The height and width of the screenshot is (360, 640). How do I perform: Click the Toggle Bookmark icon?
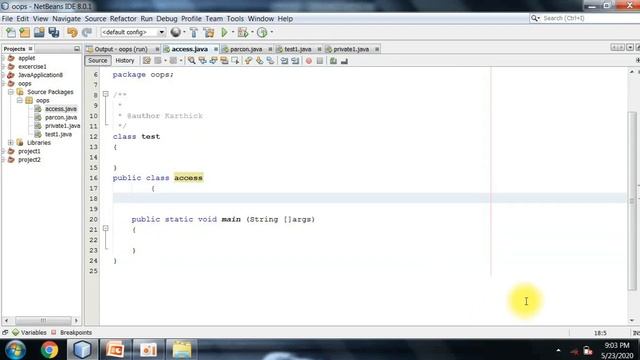pyautogui.click(x=270, y=61)
